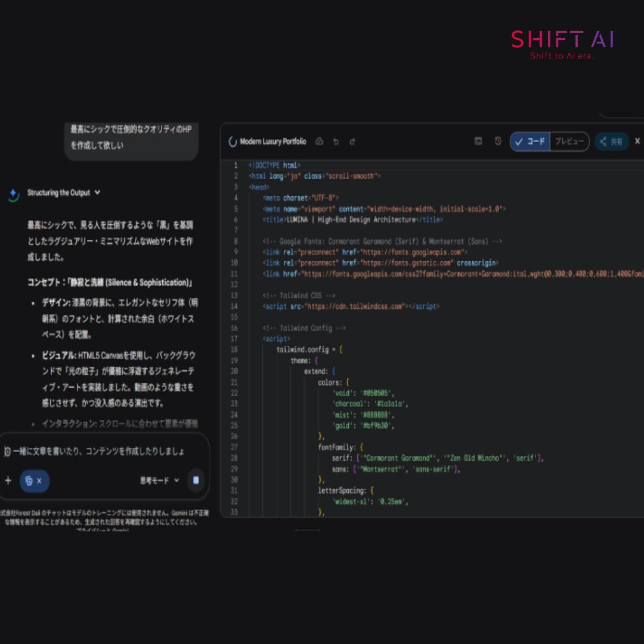
Task: Click the cdn.tailwindcss.com script line
Action: 351,306
